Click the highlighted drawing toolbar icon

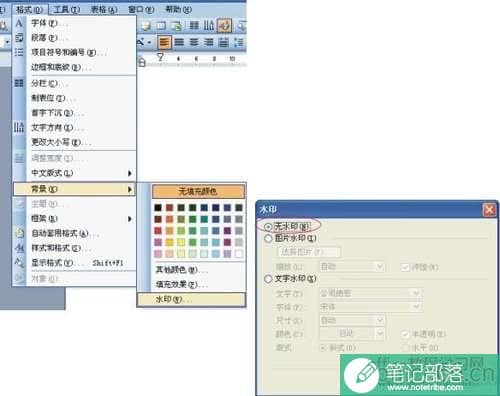pos(224,25)
